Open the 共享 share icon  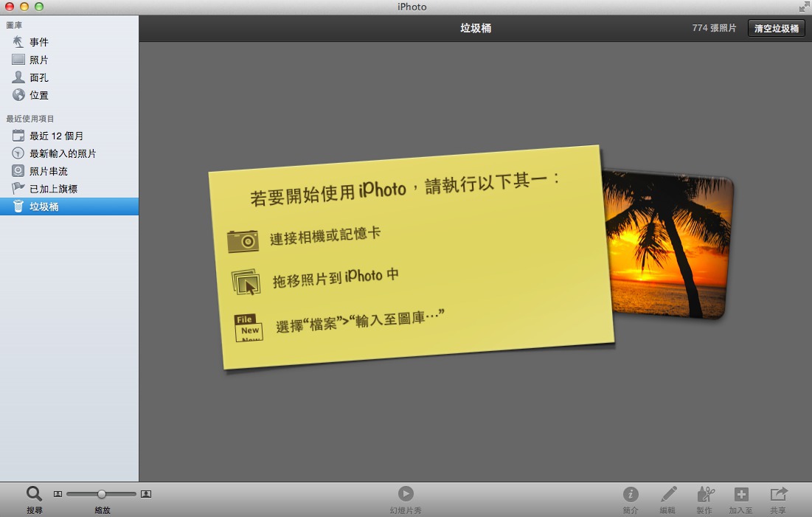[x=778, y=493]
